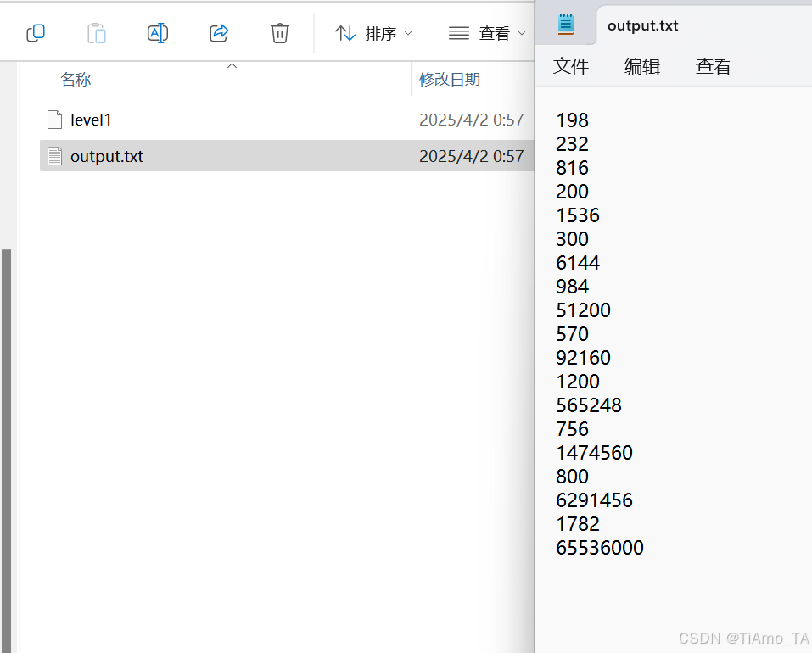The height and width of the screenshot is (653, 812).
Task: Click the Notepad icon on output.txt tab
Action: [567, 25]
